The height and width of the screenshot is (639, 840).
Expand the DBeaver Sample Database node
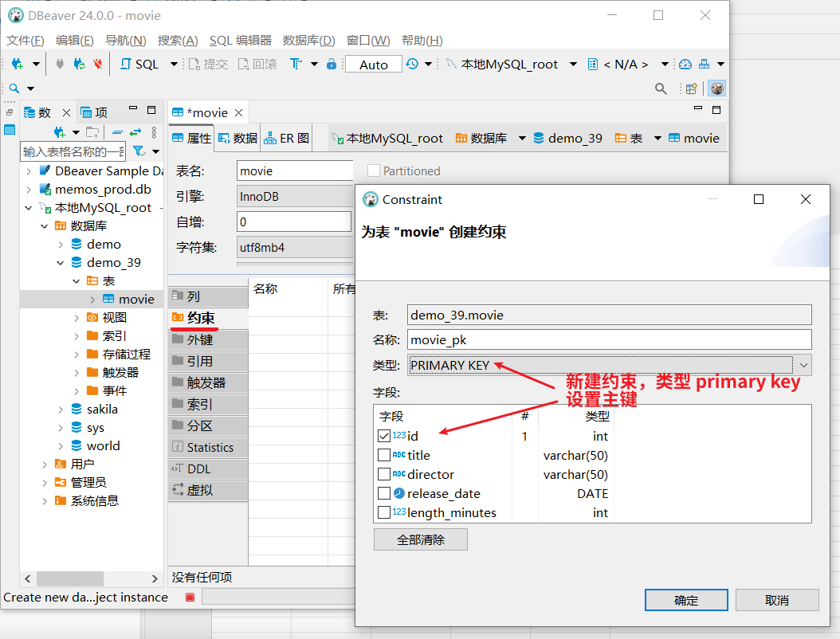coord(29,171)
